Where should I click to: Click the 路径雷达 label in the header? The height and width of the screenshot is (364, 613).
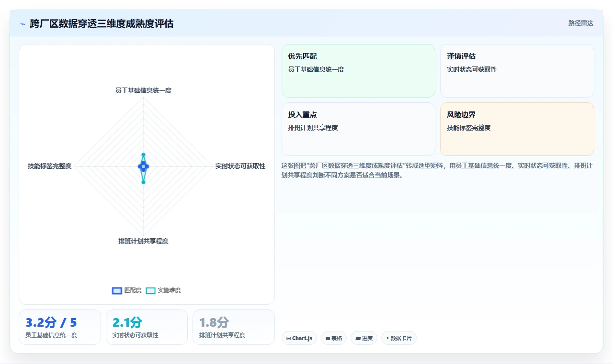[580, 23]
